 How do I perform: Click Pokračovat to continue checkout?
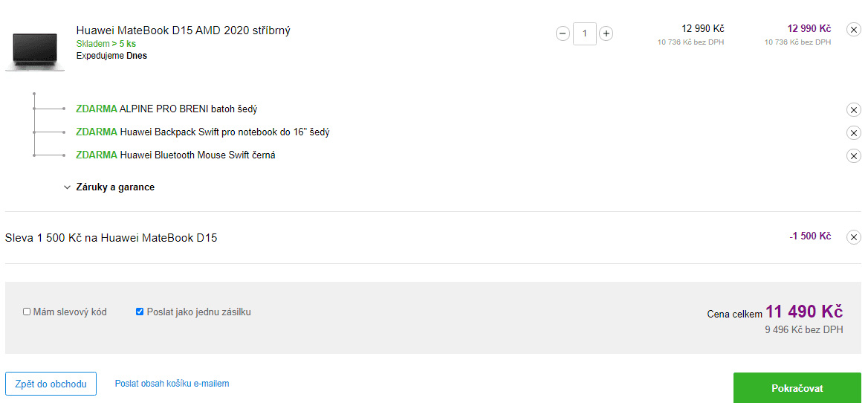(797, 388)
